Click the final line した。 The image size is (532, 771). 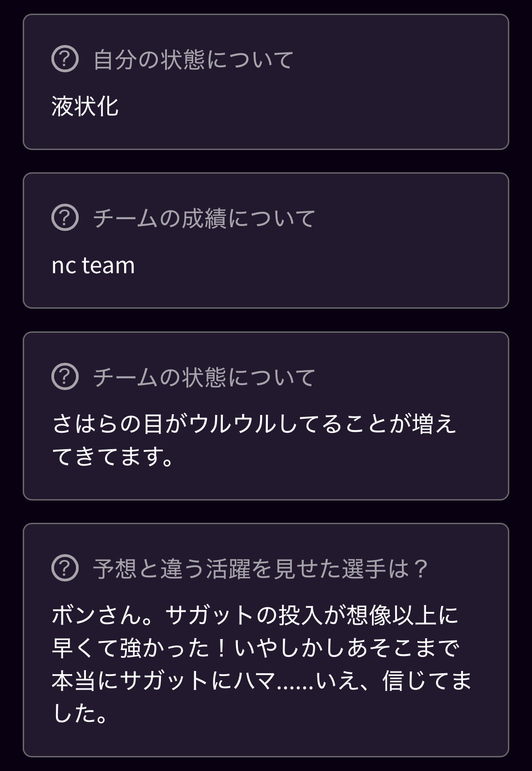(80, 713)
